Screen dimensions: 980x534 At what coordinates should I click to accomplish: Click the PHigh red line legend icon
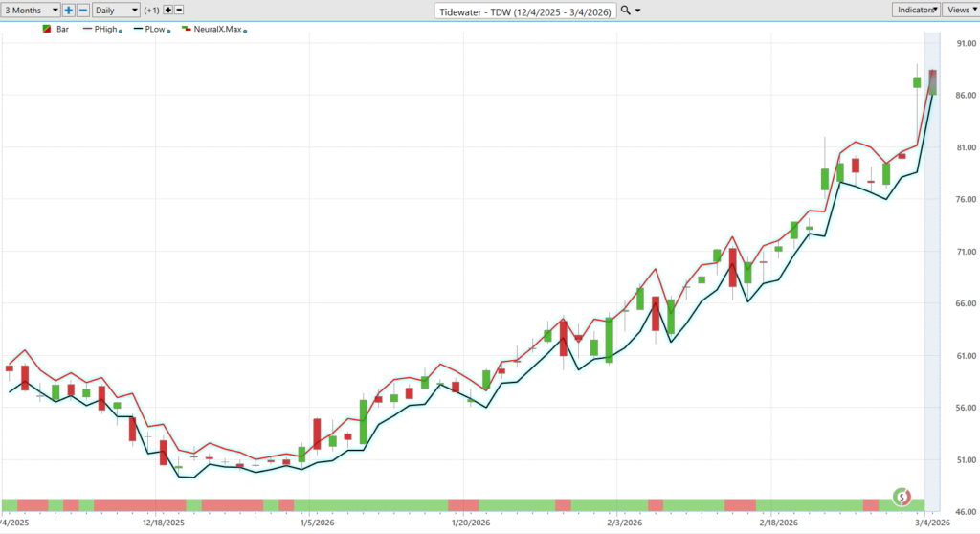[x=87, y=29]
